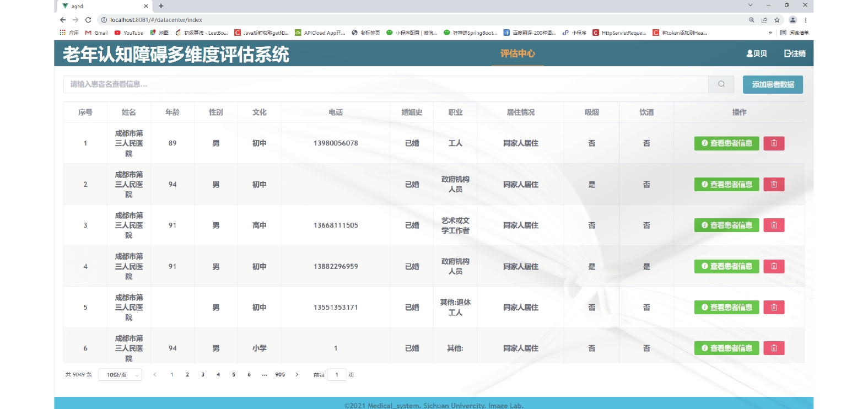868x409 pixels.
Task: Delete patient row 2 with trash icon
Action: [774, 184]
